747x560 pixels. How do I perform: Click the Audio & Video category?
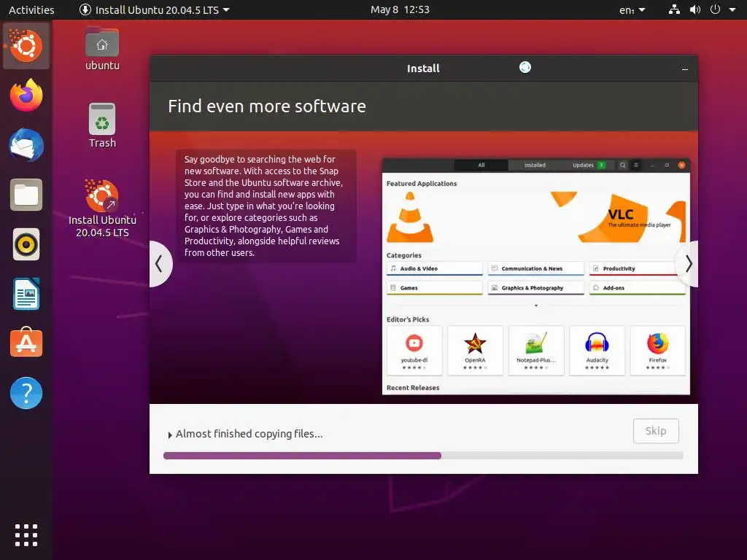(435, 268)
